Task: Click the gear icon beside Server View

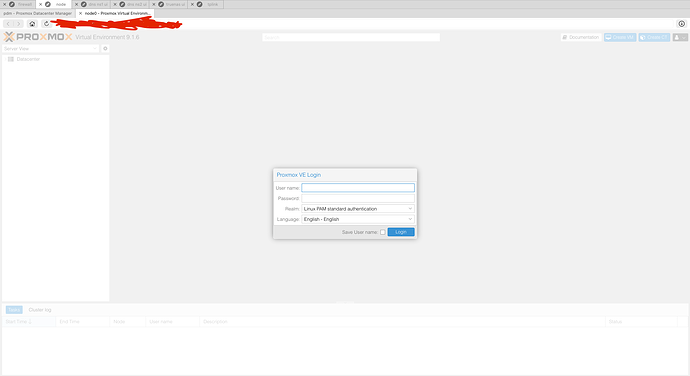Action: pyautogui.click(x=105, y=49)
